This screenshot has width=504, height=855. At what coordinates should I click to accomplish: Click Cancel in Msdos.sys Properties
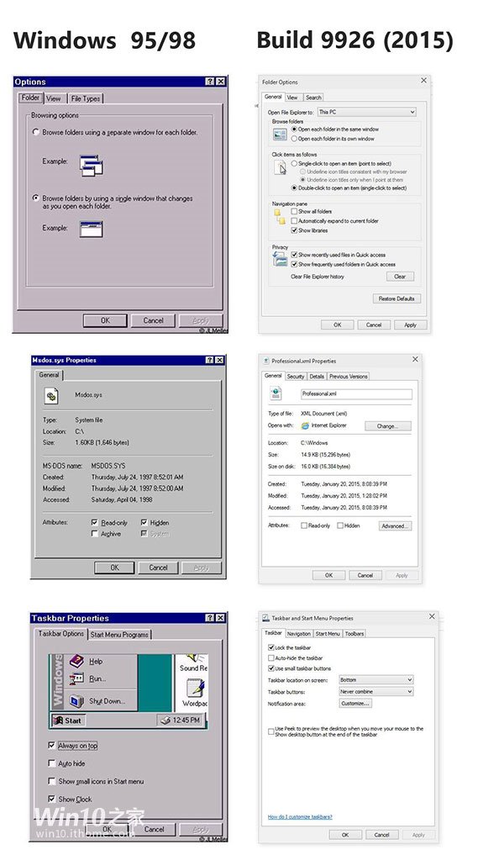158,567
